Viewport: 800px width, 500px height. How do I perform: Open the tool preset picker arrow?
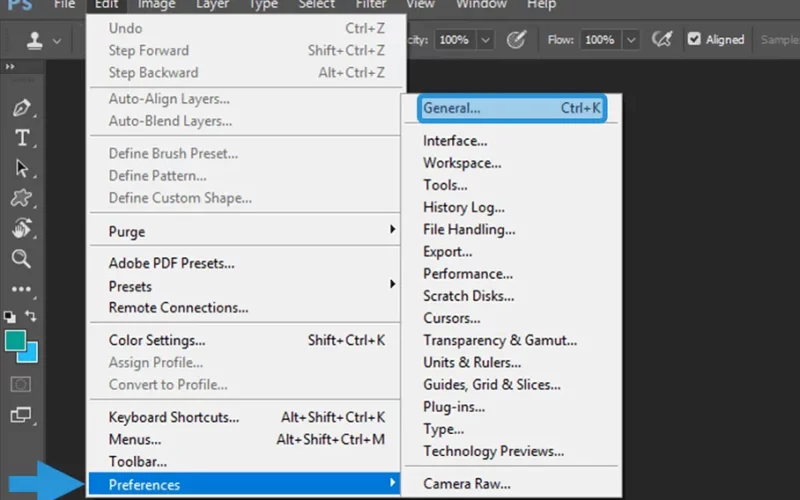tap(57, 41)
